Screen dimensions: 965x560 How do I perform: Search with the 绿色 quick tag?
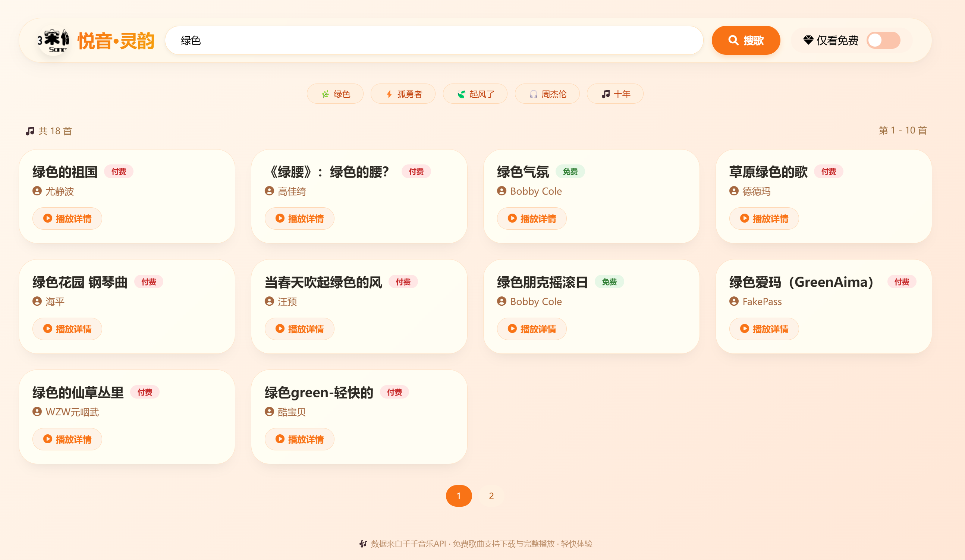tap(335, 94)
